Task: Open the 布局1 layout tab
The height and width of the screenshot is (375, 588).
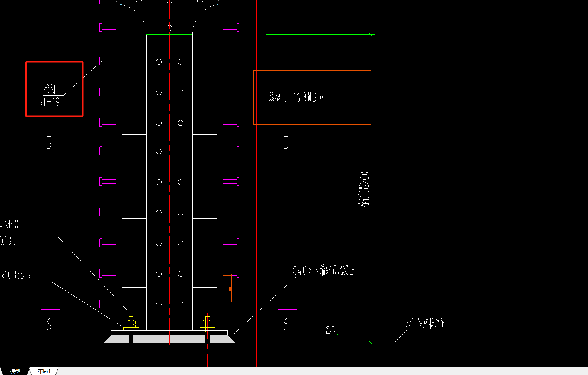Action: click(44, 371)
